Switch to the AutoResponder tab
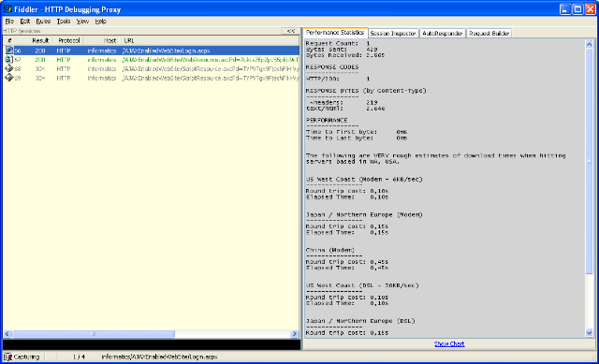The width and height of the screenshot is (599, 364). point(443,34)
